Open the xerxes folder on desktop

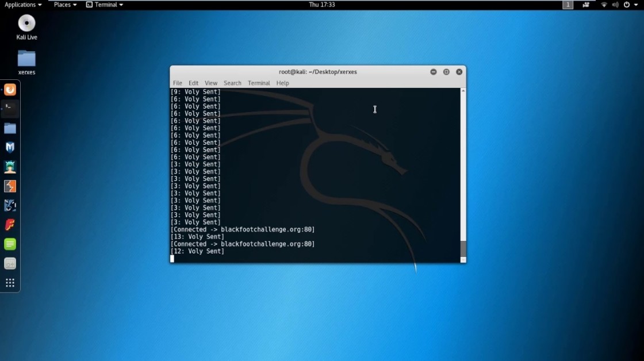[x=26, y=63]
